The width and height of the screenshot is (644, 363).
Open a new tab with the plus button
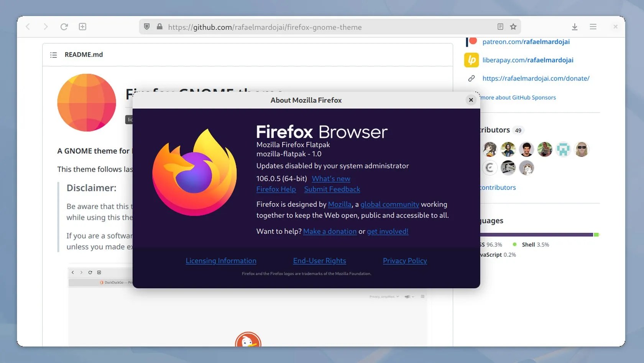[x=82, y=27]
